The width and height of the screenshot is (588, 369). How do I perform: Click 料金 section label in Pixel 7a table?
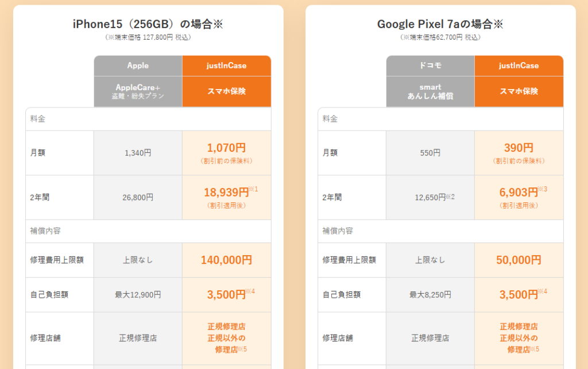[x=330, y=119]
